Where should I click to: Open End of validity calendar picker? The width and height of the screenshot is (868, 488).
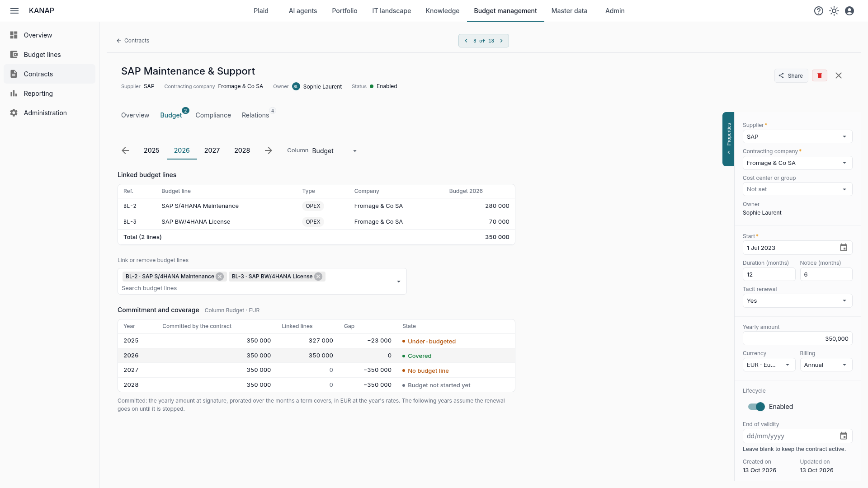pyautogui.click(x=844, y=436)
